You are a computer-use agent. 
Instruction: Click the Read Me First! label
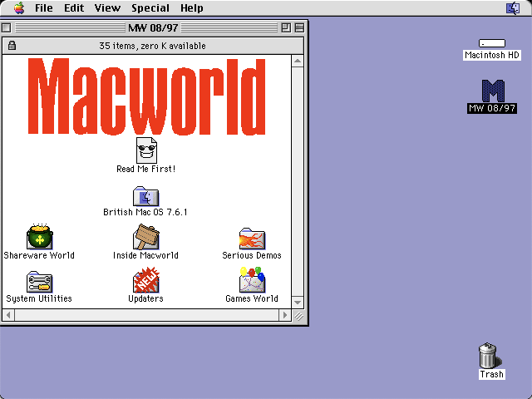[x=146, y=169]
